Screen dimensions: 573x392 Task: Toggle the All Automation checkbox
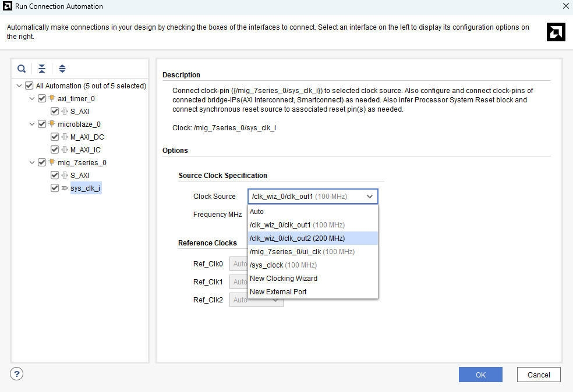click(x=29, y=86)
